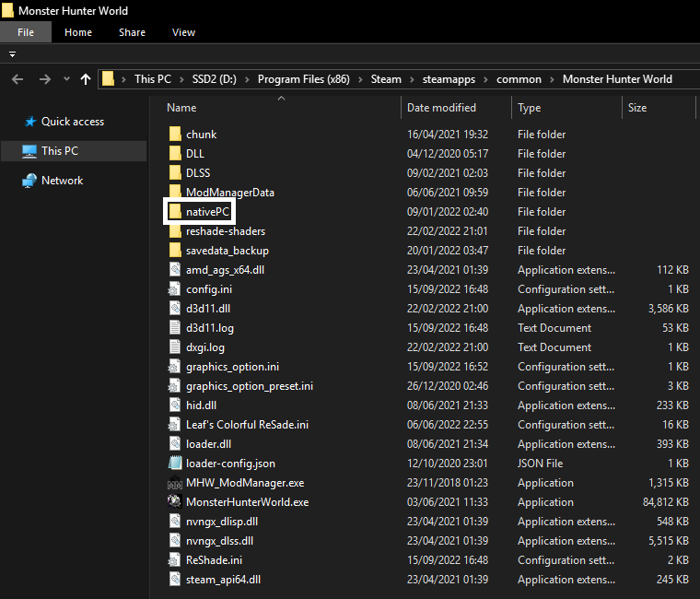The image size is (700, 599).
Task: Click the MHW_ModManager.exe application icon
Action: pyautogui.click(x=175, y=483)
